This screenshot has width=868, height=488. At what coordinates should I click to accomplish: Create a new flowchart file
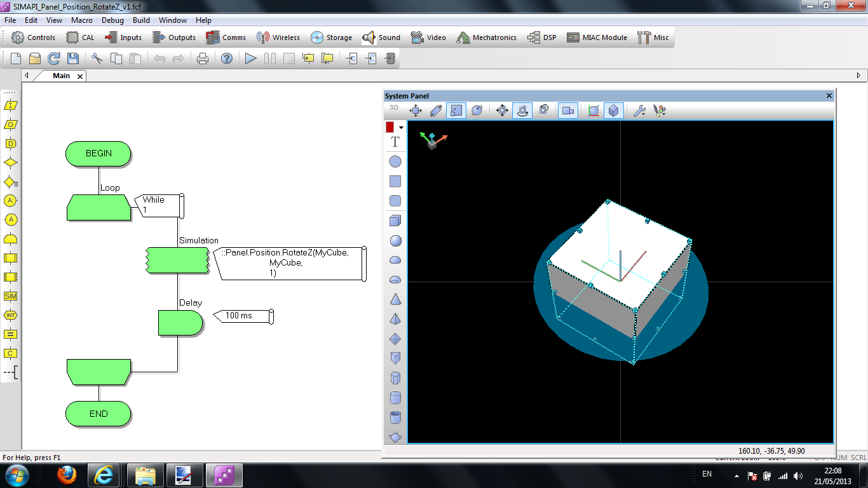pyautogui.click(x=15, y=58)
